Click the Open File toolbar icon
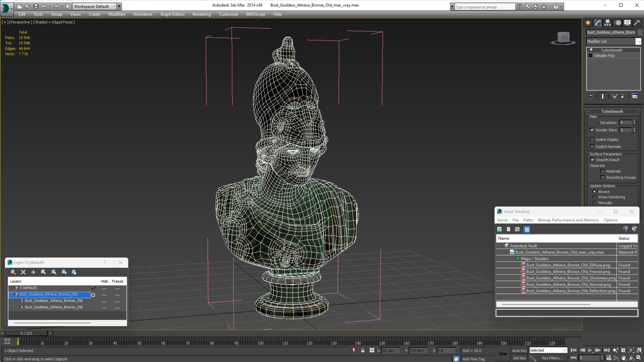The height and width of the screenshot is (362, 644). pyautogui.click(x=28, y=6)
